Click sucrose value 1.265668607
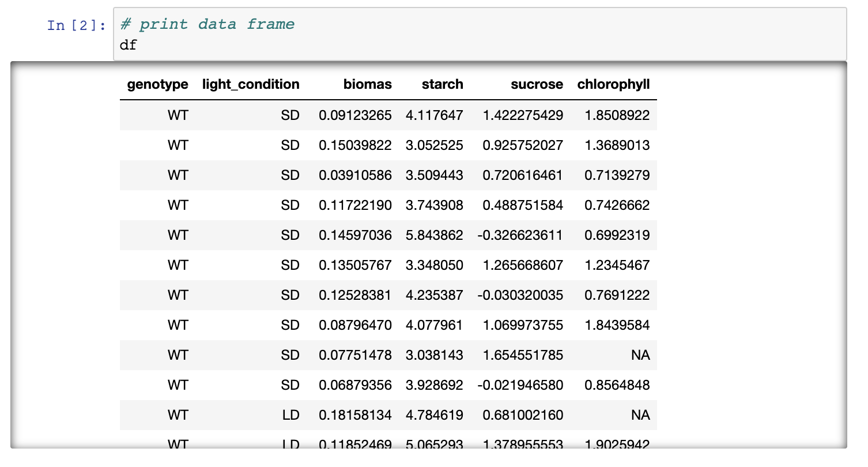This screenshot has height=467, width=868. (x=523, y=265)
